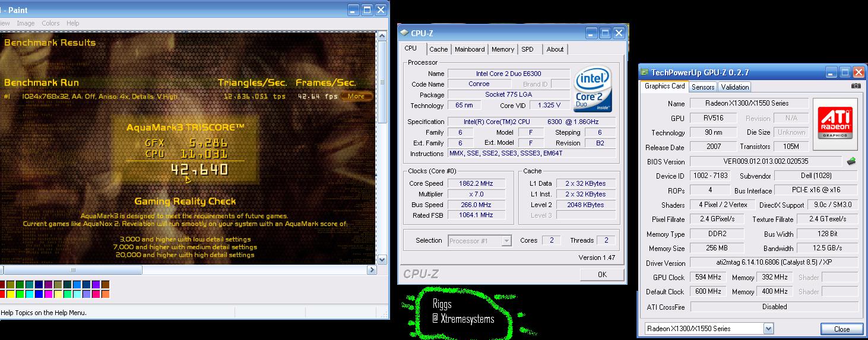Open the Sensors tab in GPU-Z
Viewport: 868px width, 340px height.
coord(703,87)
